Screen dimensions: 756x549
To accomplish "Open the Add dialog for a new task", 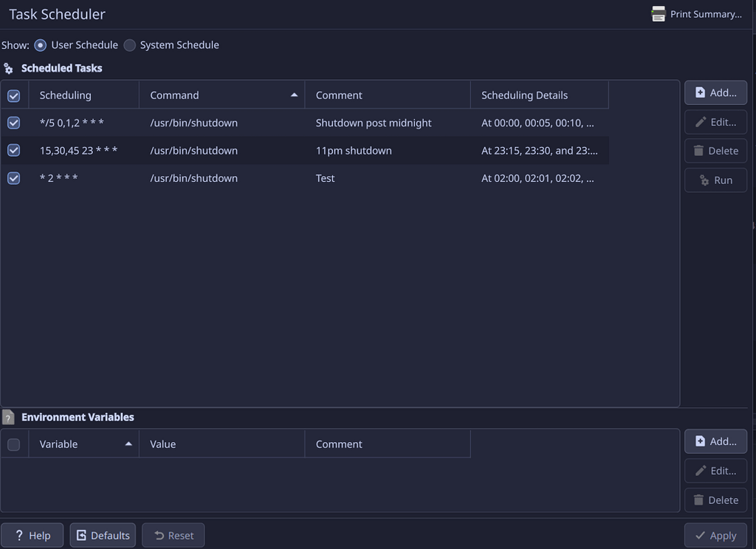I will pyautogui.click(x=715, y=92).
